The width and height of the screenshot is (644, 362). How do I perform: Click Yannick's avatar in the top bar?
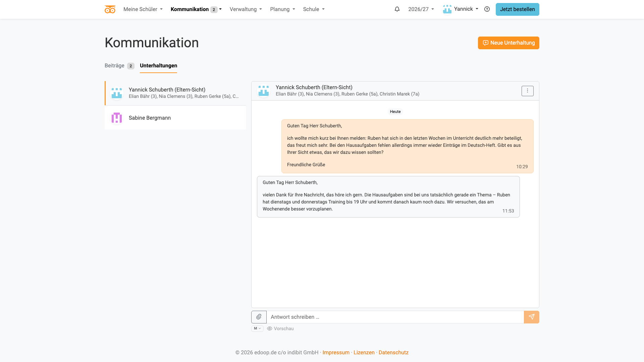[447, 9]
